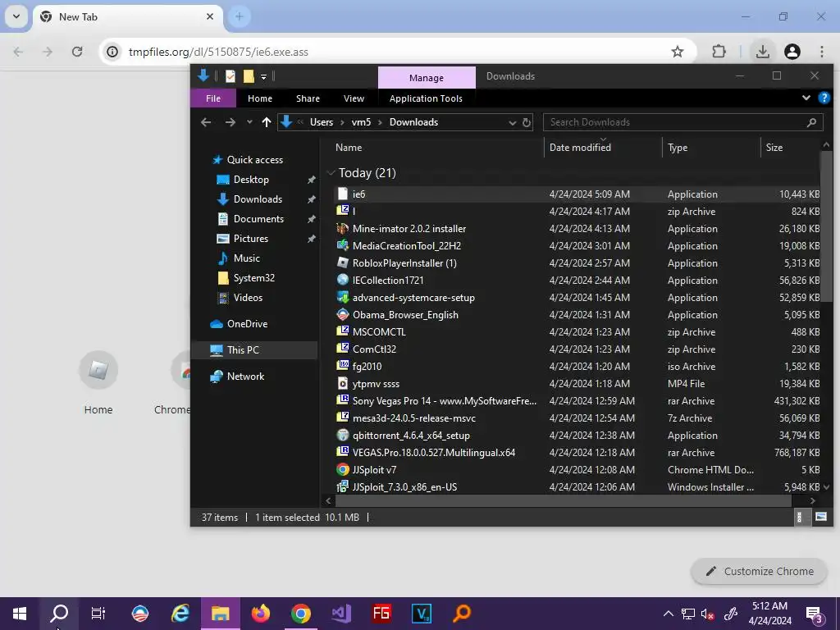This screenshot has height=630, width=840.
Task: Click the New folder quick access icon
Action: pos(248,76)
